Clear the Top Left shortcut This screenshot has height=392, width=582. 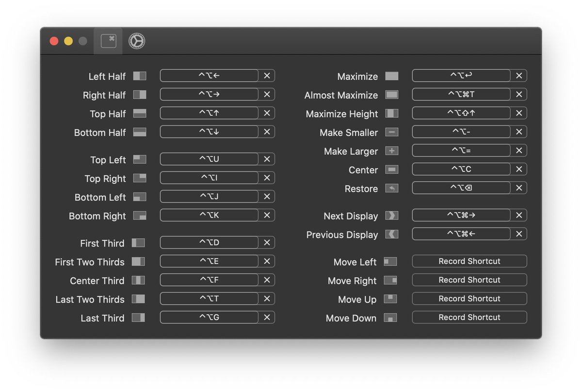click(267, 159)
